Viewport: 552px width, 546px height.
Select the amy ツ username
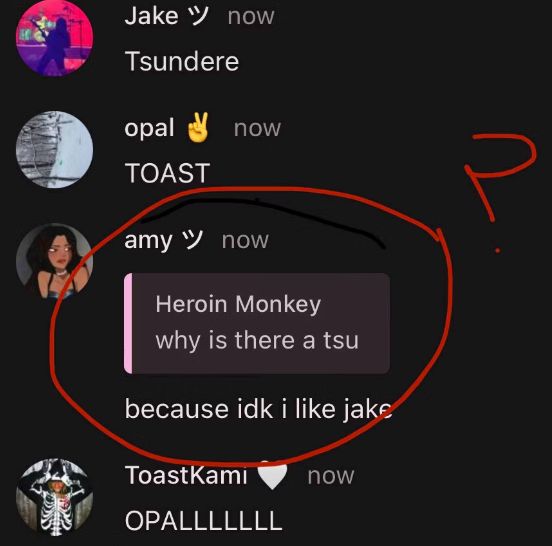pyautogui.click(x=163, y=240)
